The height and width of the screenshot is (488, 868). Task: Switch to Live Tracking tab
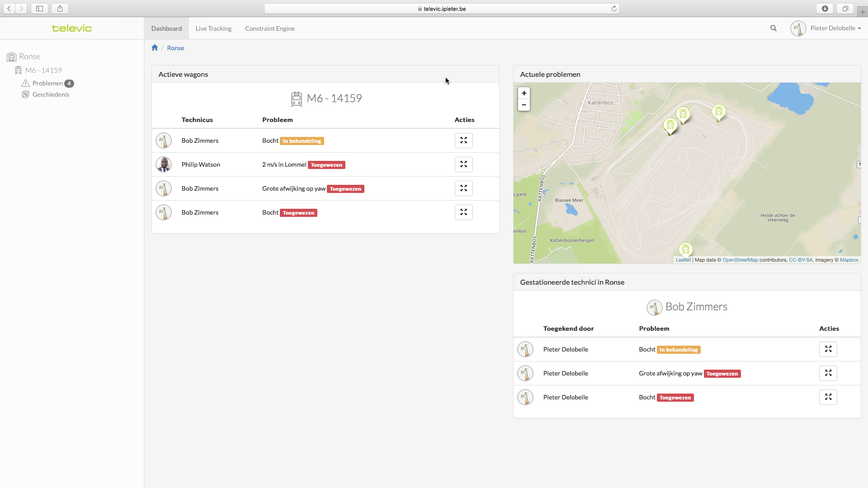(213, 28)
